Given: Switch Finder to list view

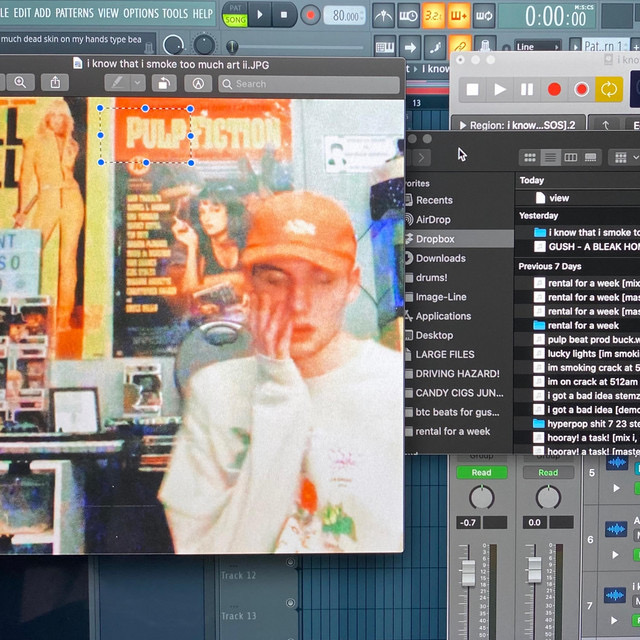Looking at the screenshot, I should click(550, 158).
